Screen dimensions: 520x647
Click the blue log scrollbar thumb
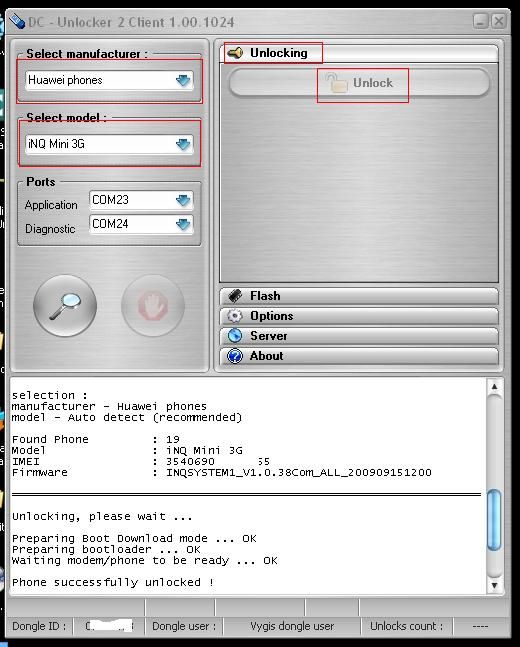pos(494,519)
